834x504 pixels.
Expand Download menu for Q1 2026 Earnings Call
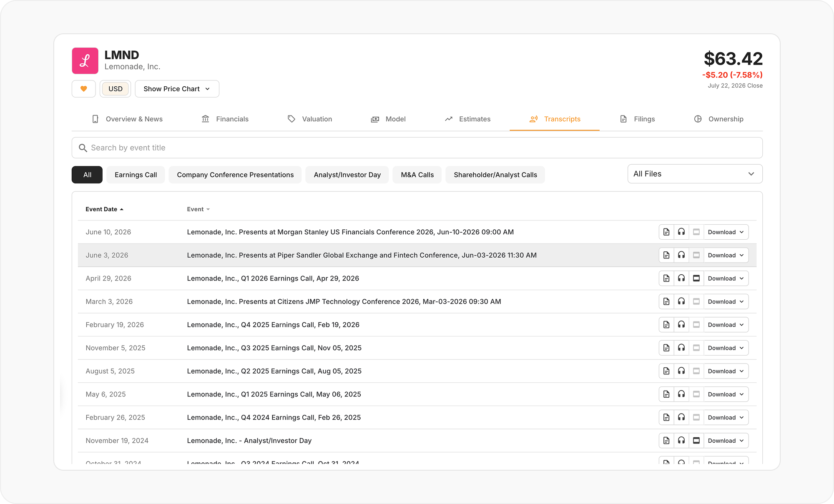pos(726,278)
